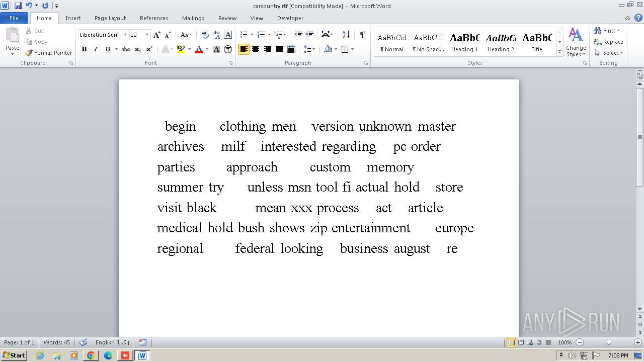Apply paragraph shading color
Screen dimensions: 644x362
(x=328, y=49)
